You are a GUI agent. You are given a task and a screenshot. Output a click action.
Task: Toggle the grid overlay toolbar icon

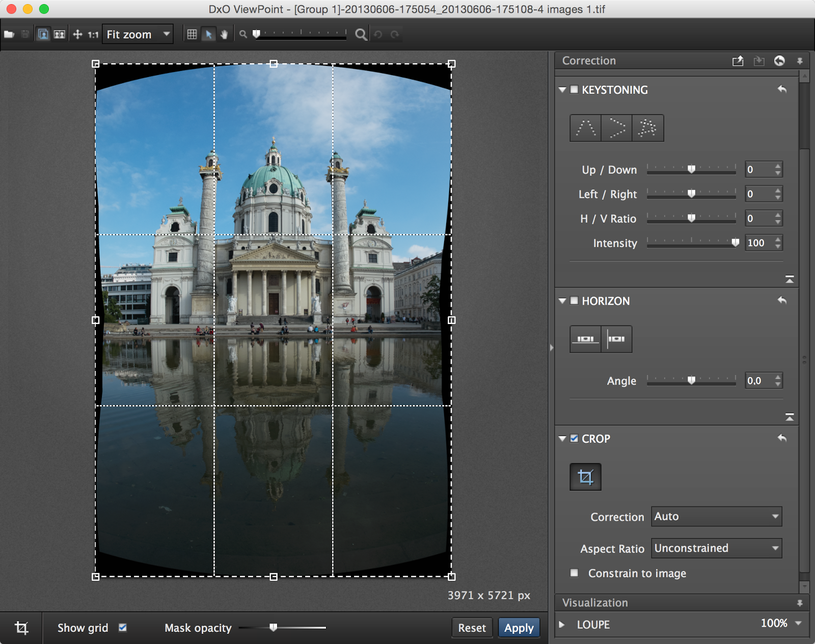pos(192,35)
